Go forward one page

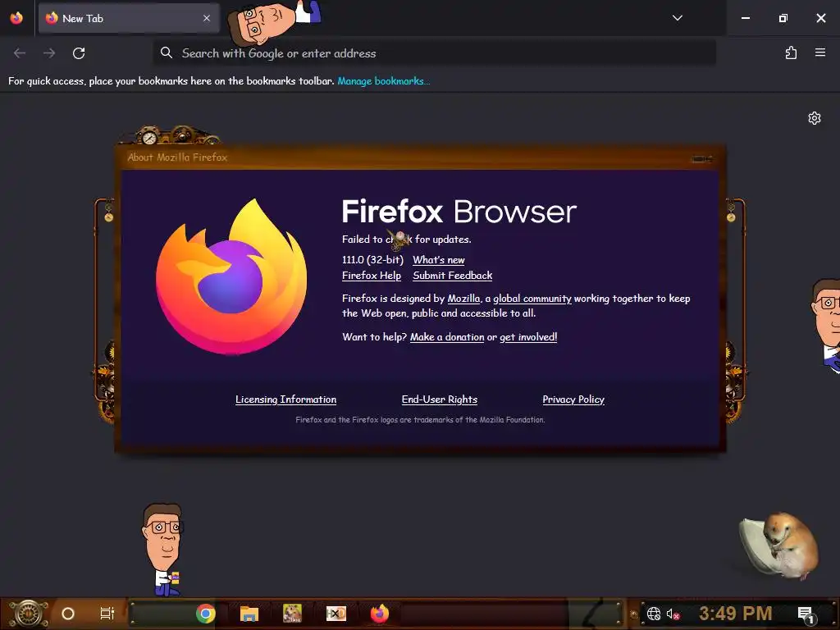tap(49, 53)
